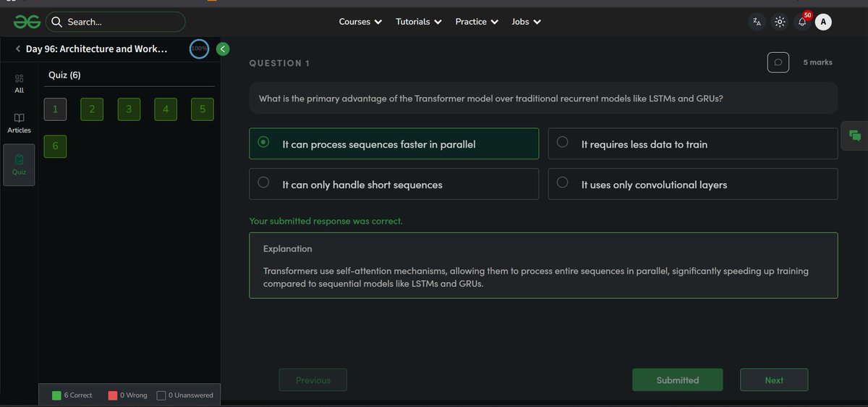This screenshot has height=407, width=868.
Task: Click the 0 Unanswered legend entry
Action: pos(185,395)
